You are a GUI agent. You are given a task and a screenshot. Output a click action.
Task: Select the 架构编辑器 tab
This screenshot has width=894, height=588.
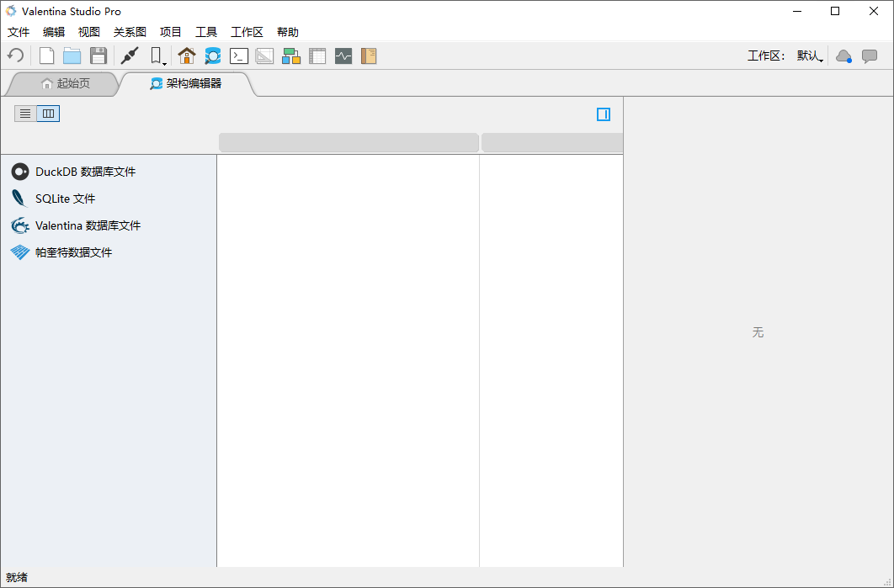pyautogui.click(x=186, y=84)
